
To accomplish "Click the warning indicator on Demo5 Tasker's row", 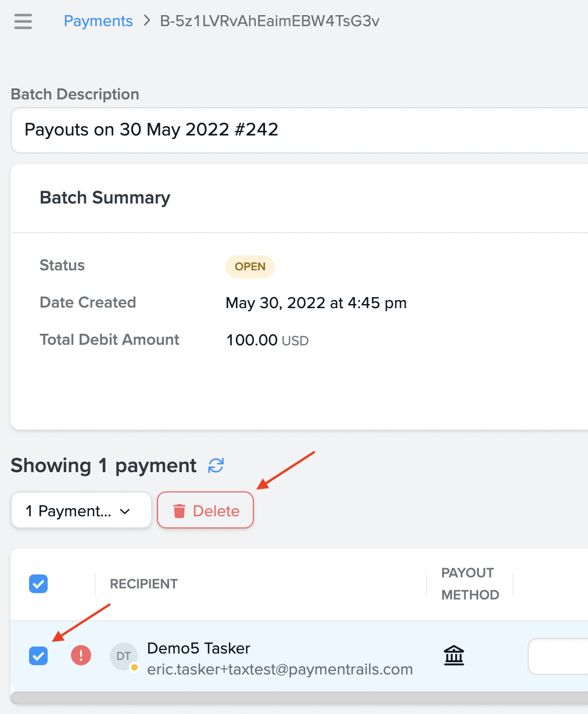I will 81,655.
